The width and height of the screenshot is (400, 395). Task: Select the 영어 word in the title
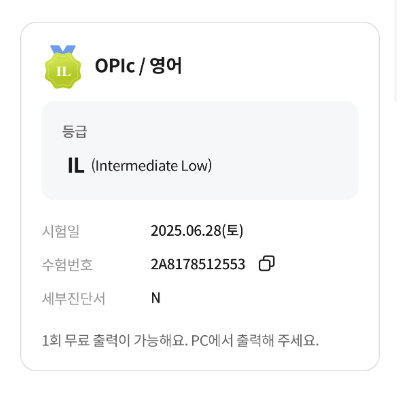point(166,66)
